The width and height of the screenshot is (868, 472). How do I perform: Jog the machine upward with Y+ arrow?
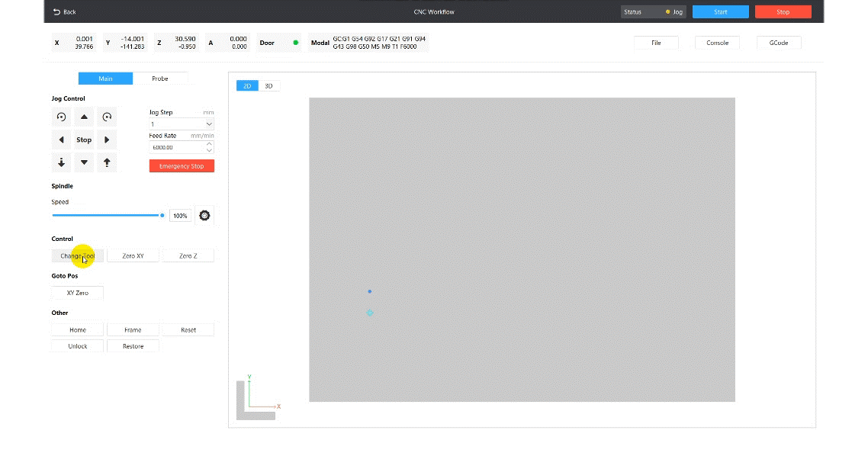(84, 117)
